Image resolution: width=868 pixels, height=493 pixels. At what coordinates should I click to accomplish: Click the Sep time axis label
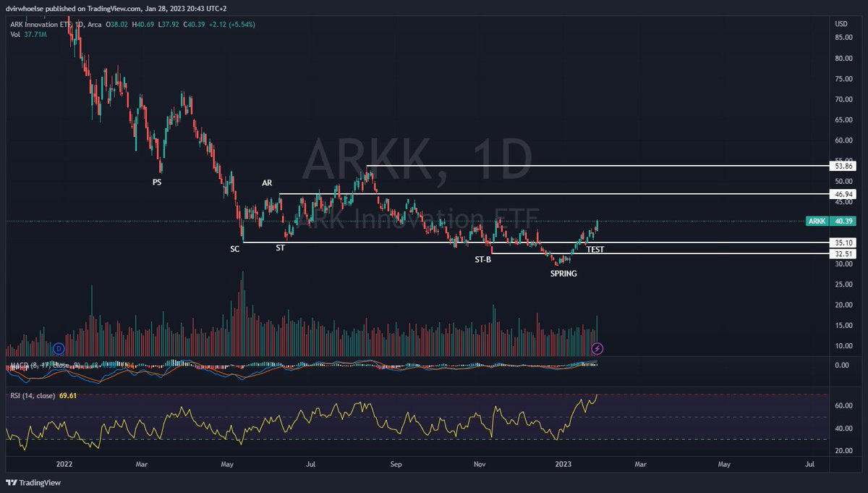(x=395, y=464)
